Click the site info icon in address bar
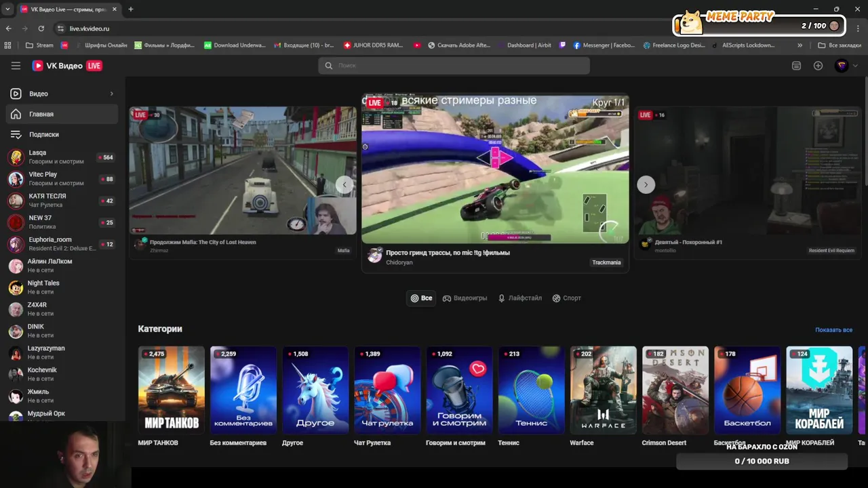 pos(60,28)
